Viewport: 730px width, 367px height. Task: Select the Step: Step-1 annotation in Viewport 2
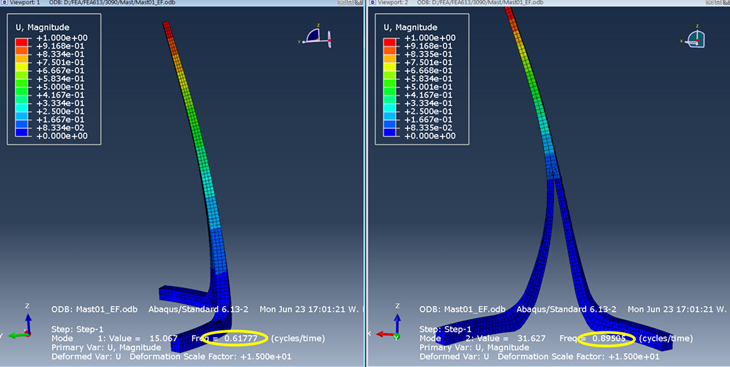click(x=445, y=329)
